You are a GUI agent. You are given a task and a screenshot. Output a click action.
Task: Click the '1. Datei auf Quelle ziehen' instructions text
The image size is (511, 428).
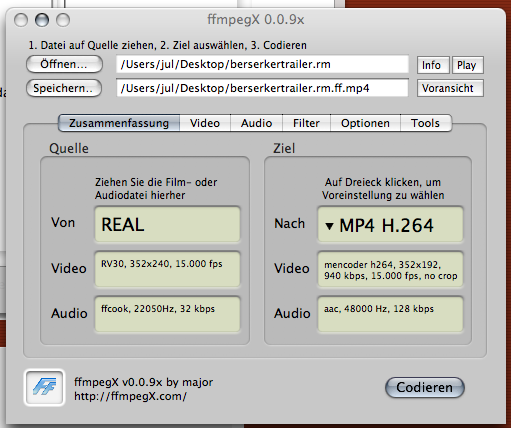(167, 45)
